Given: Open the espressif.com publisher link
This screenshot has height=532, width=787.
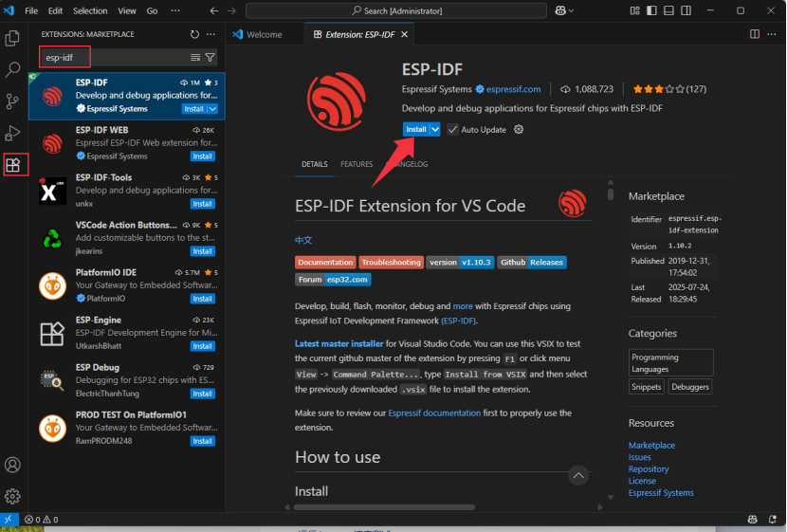Looking at the screenshot, I should [x=514, y=89].
